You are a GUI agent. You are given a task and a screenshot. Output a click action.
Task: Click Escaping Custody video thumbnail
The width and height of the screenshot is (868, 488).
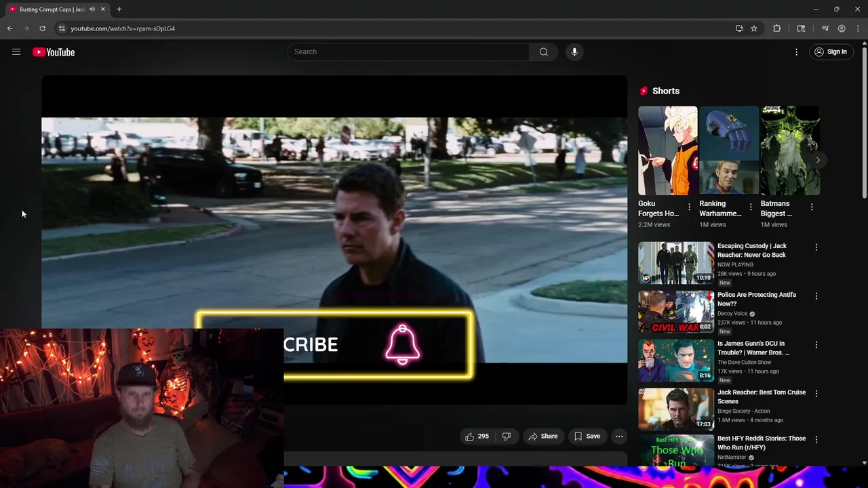click(x=676, y=263)
